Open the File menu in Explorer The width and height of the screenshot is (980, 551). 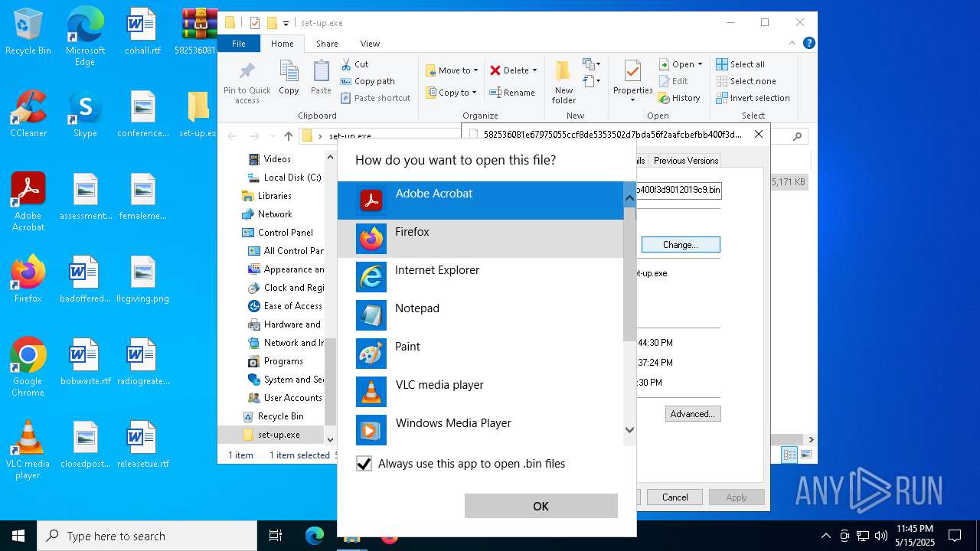239,44
